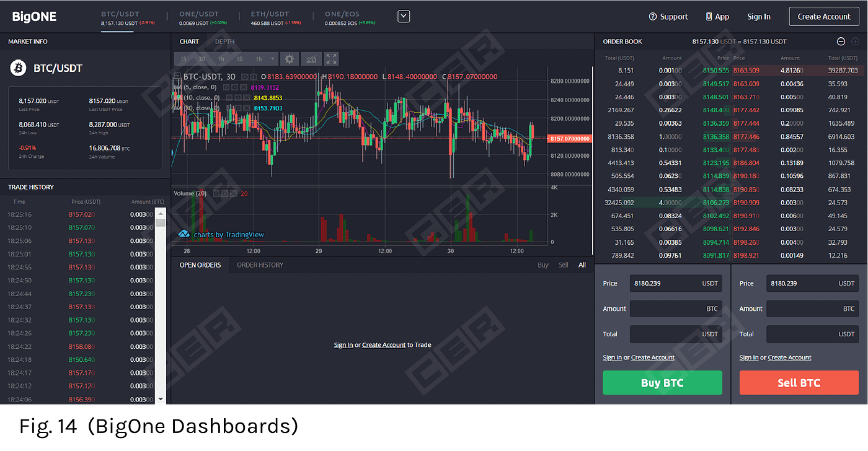Filter open orders by Buy
The width and height of the screenshot is (868, 451).
(x=543, y=265)
